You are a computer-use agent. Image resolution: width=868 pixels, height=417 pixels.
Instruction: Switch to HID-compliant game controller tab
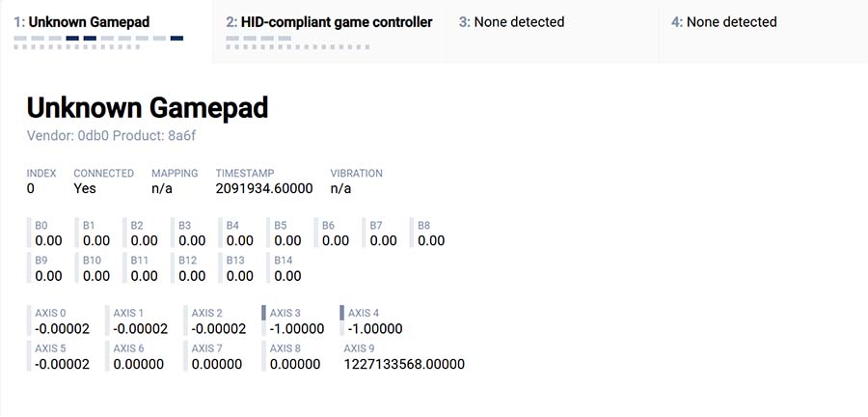[x=329, y=21]
